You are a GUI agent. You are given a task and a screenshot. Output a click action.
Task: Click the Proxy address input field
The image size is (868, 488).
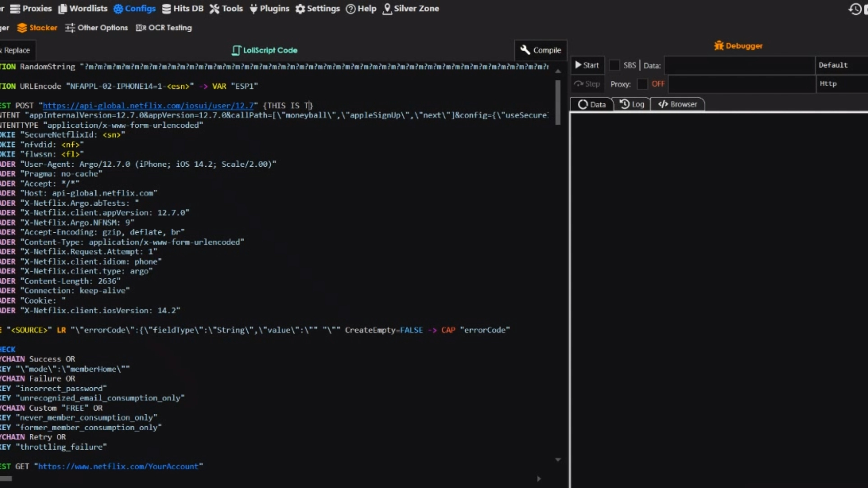point(742,84)
